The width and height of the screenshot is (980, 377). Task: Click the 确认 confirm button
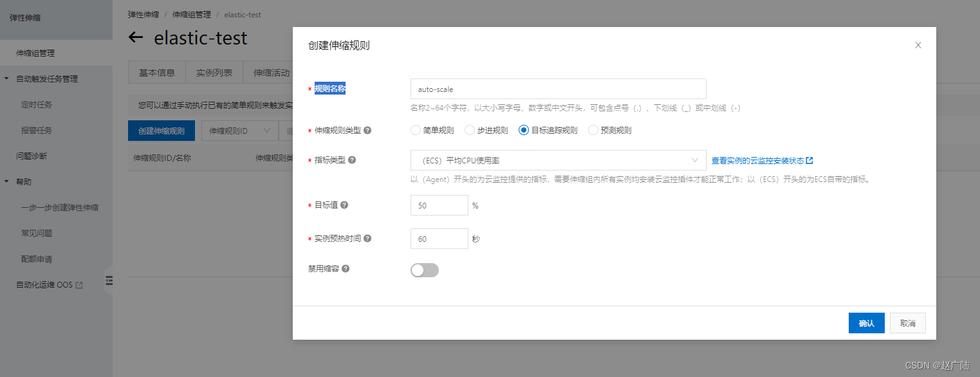coord(866,322)
